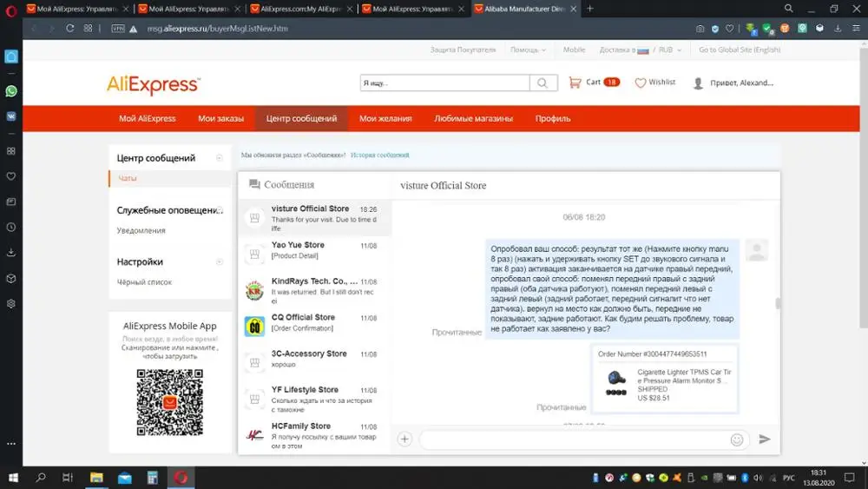This screenshot has height=489, width=868.
Task: Open Чёрный список settings link
Action: pos(144,282)
